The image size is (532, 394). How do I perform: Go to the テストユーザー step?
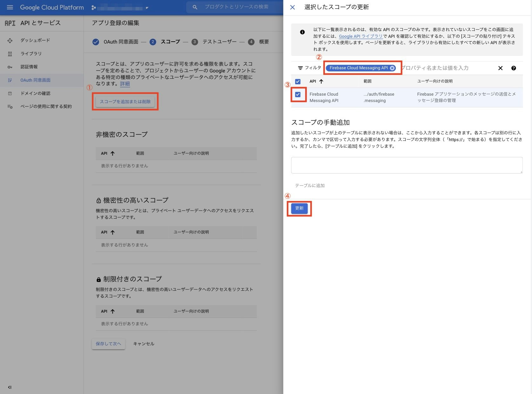[214, 42]
